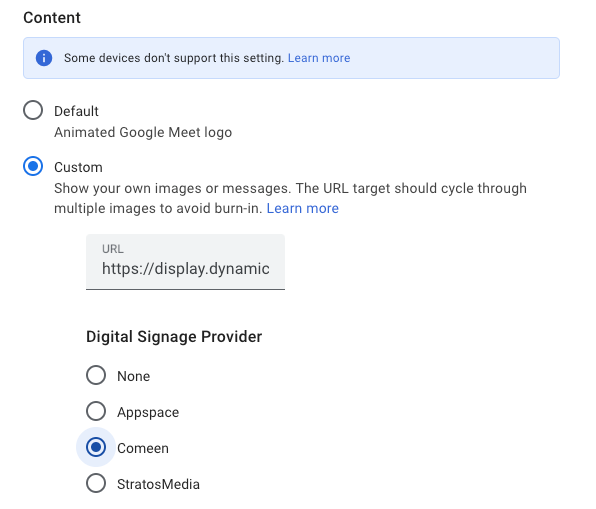Pick the StratosMedia provider radio button
Image resolution: width=596 pixels, height=509 pixels.
coord(96,483)
